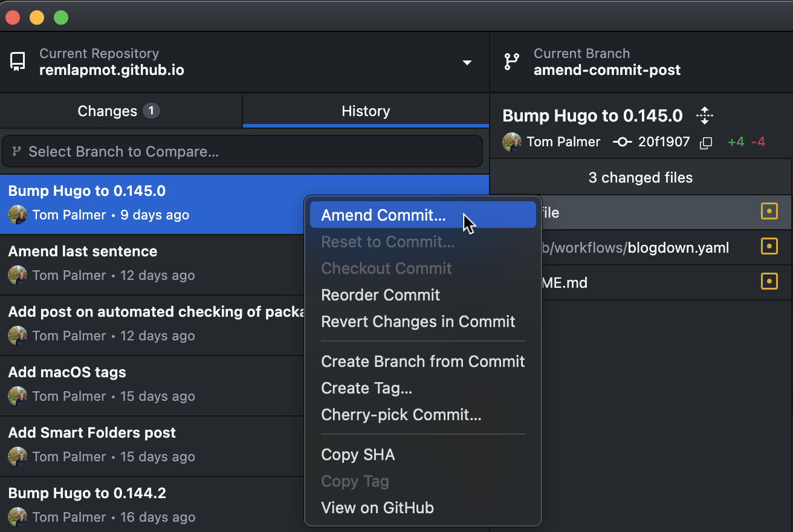Click the repository book icon top-left
Screen dimensions: 793x532
click(x=17, y=61)
